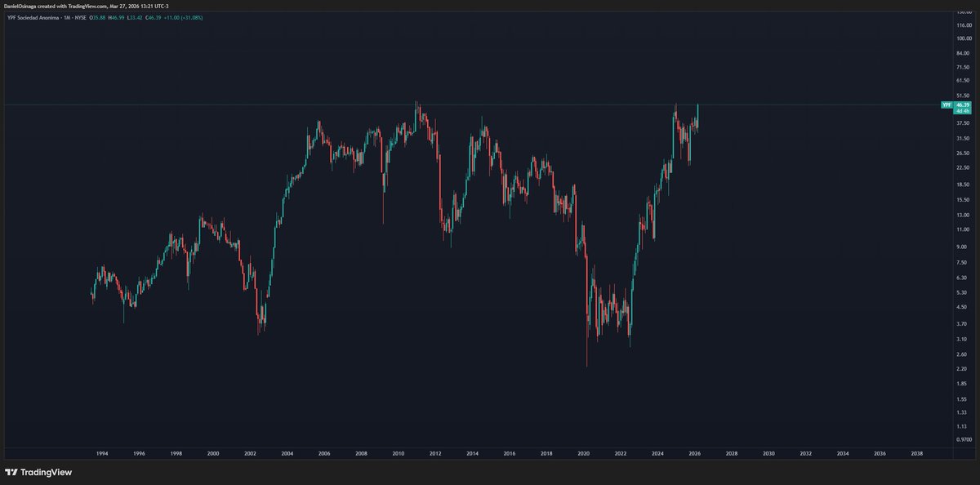Screen dimensions: 980x485
Task: Click the 31.50 price axis label
Action: coord(962,138)
